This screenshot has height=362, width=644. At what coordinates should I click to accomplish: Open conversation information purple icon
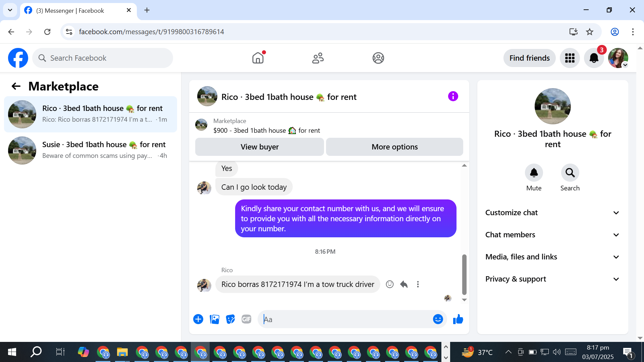coord(453,97)
